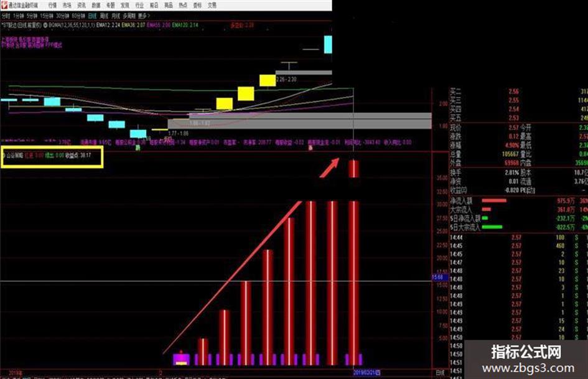Click the 收益㈣ -0.020 quote field
Viewport: 588px width, 379px height.
[x=484, y=190]
